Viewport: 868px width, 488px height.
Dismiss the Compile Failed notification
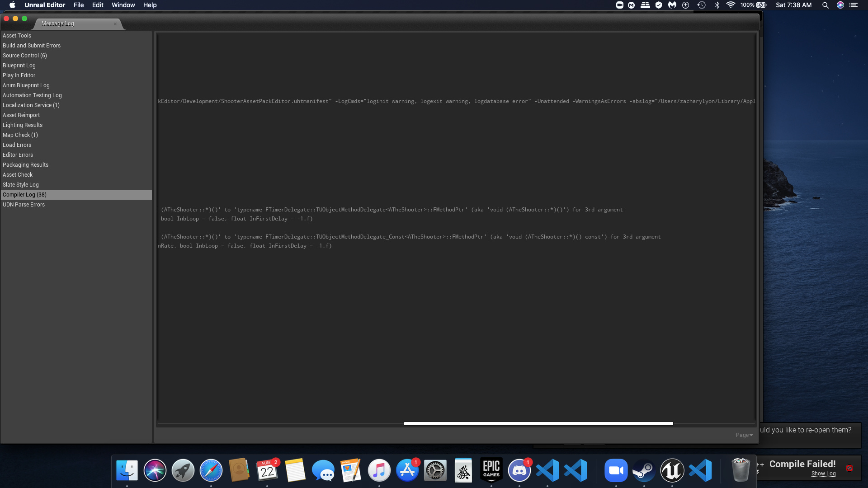point(849,468)
